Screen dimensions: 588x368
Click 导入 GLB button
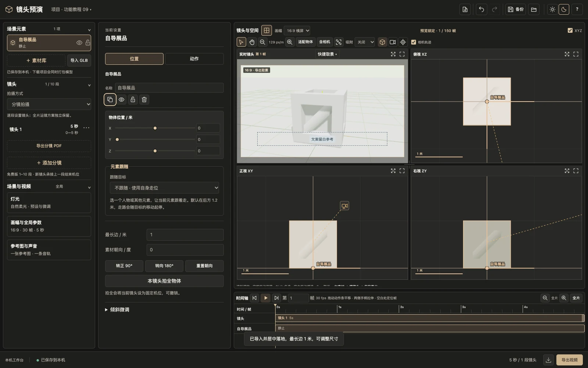click(x=79, y=60)
